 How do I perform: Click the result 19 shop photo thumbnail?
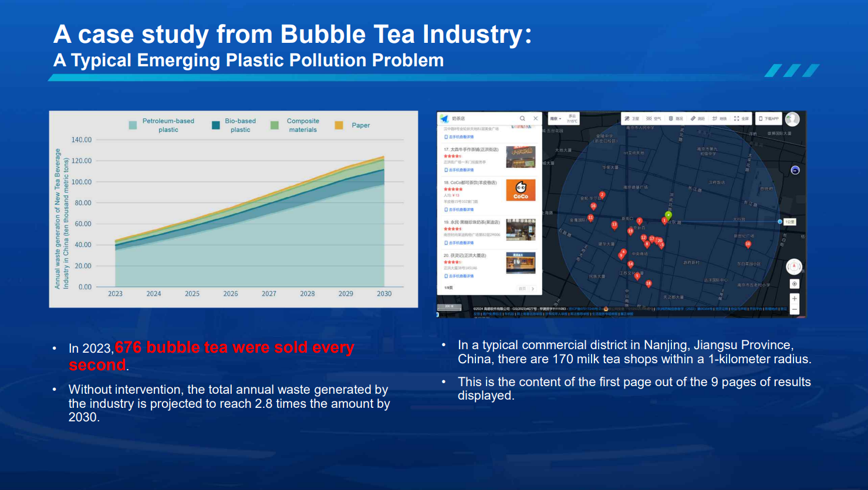point(521,229)
